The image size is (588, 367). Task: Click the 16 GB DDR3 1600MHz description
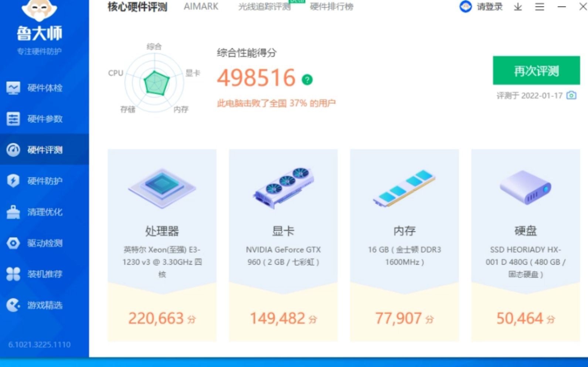click(404, 256)
